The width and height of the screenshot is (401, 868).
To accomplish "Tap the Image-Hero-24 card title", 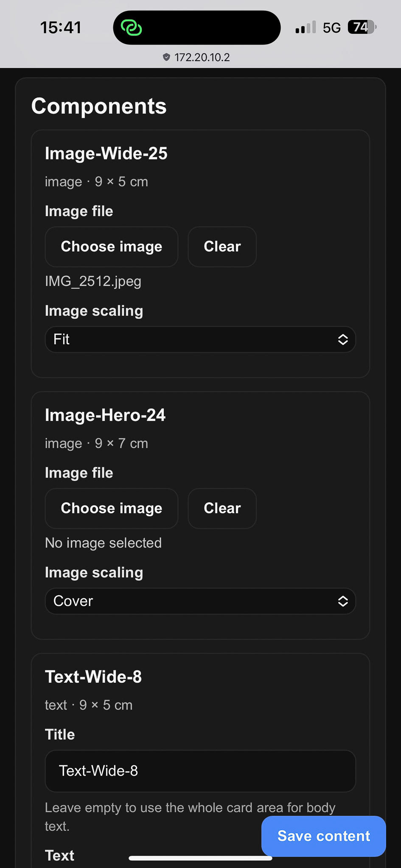I will pos(105,415).
